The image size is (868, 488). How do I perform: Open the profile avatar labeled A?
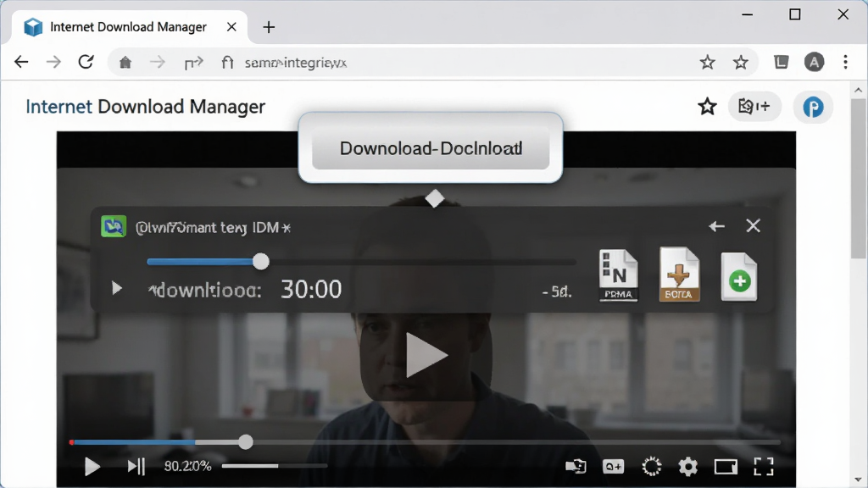[x=814, y=62]
